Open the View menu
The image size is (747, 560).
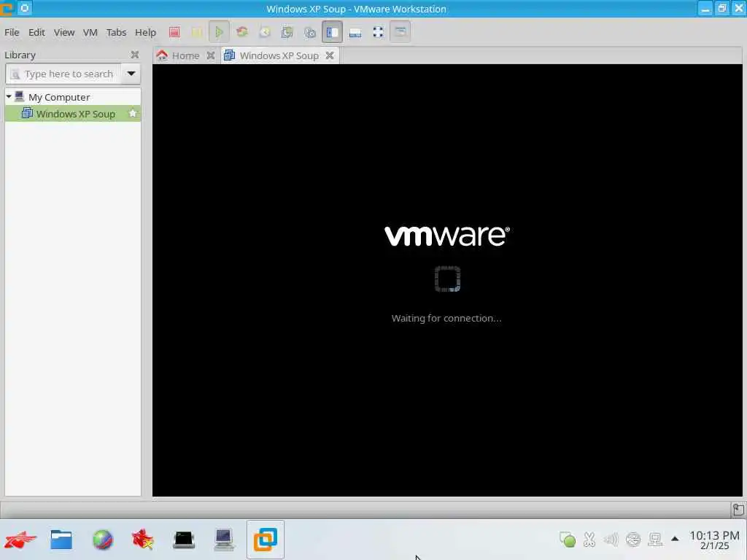coord(64,32)
